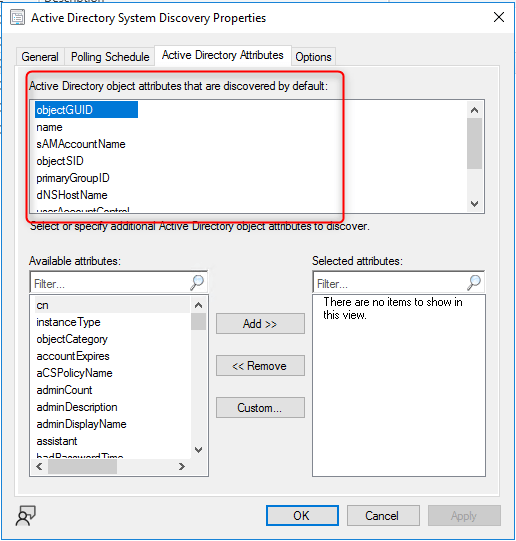Click the Cancel button
This screenshot has width=516, height=541.
(383, 516)
